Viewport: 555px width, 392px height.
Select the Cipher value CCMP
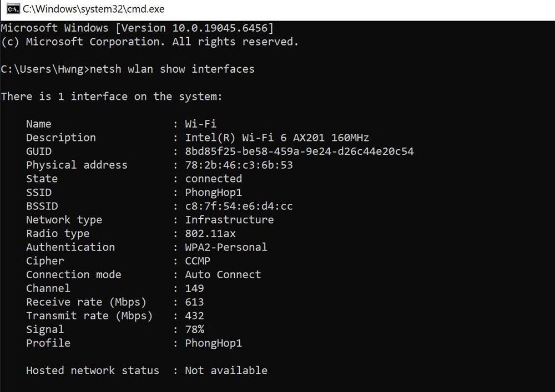[198, 261]
